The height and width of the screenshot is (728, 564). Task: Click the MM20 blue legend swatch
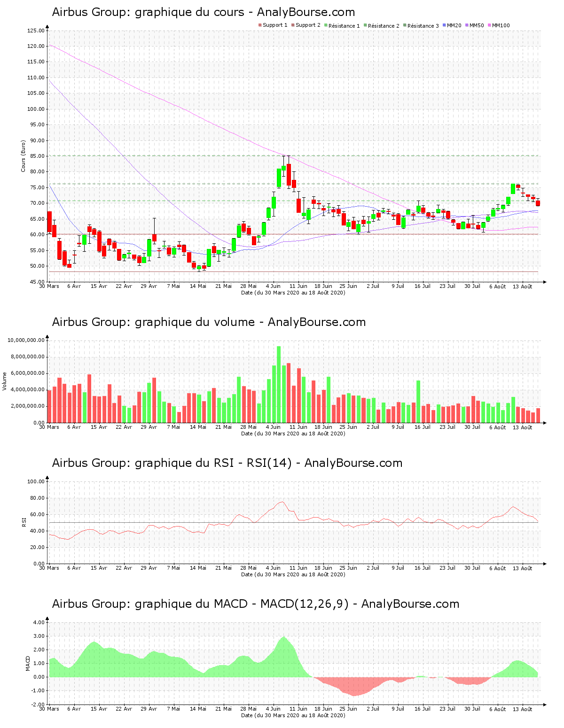tap(444, 25)
